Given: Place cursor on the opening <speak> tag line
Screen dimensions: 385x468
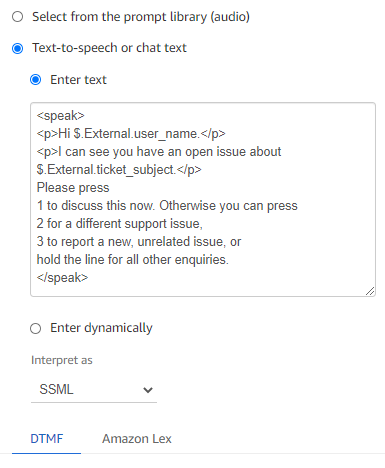Looking at the screenshot, I should pyautogui.click(x=61, y=116).
